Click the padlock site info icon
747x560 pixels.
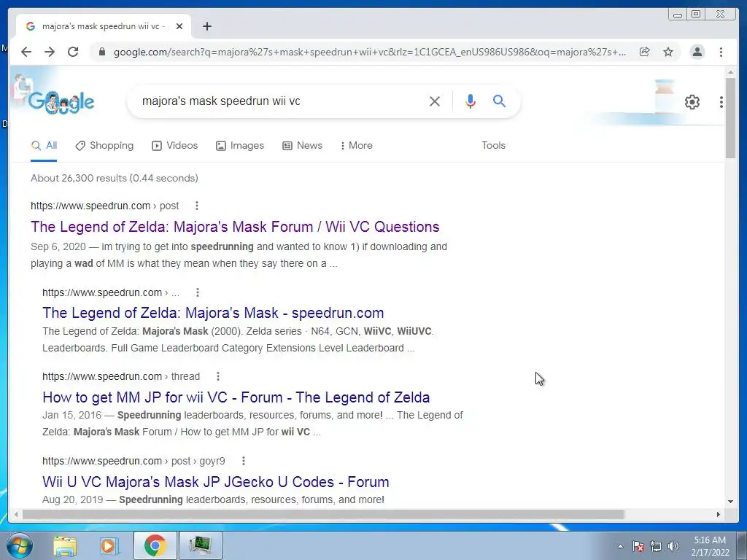click(101, 52)
